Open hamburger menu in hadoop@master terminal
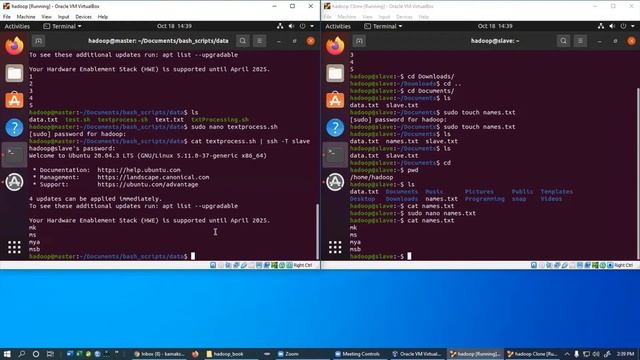The image size is (640, 360). 260,41
